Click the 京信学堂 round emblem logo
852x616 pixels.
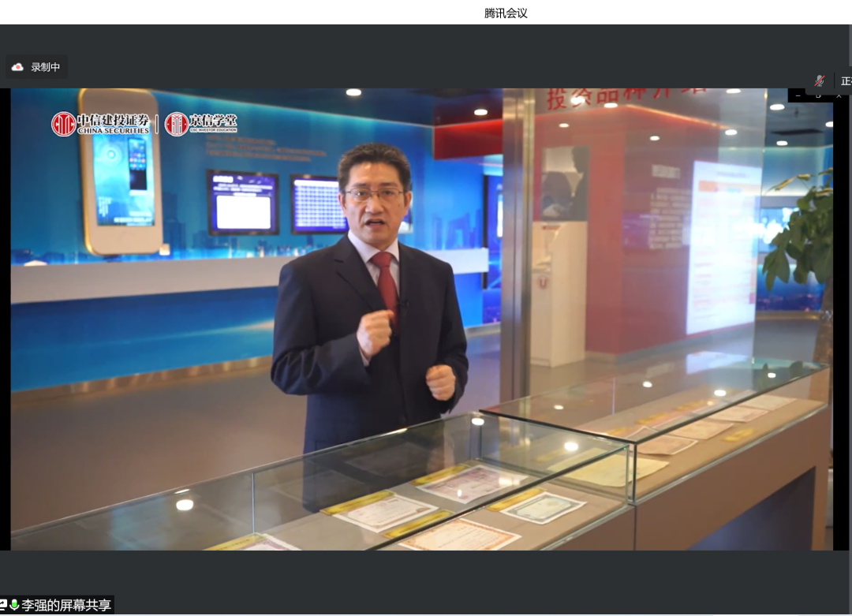pos(176,124)
